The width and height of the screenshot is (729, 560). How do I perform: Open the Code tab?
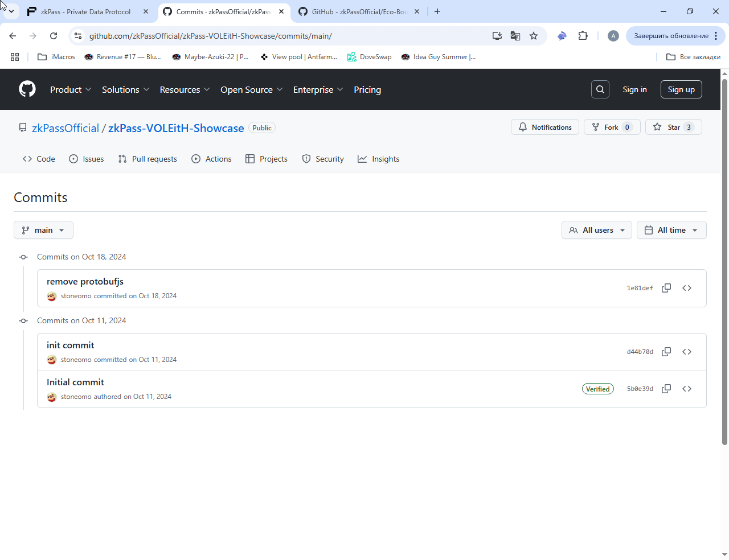[x=39, y=159]
